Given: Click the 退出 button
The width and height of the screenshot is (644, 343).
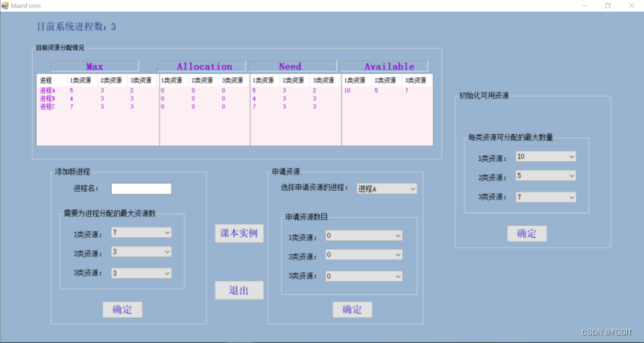Looking at the screenshot, I should click(239, 290).
